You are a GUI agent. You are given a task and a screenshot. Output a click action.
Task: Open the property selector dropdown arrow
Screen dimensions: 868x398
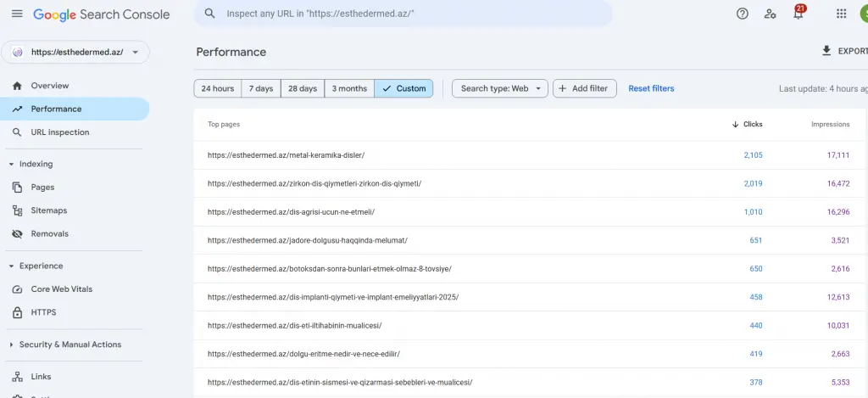pos(136,52)
